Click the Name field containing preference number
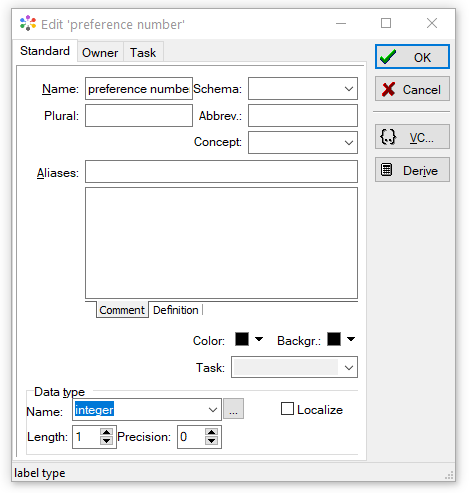This screenshot has height=493, width=470. click(139, 89)
